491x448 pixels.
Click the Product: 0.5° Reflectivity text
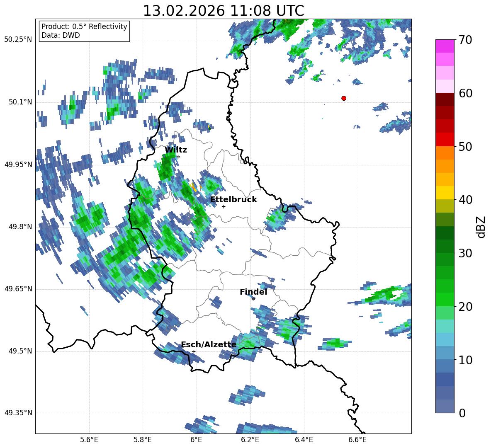(84, 26)
